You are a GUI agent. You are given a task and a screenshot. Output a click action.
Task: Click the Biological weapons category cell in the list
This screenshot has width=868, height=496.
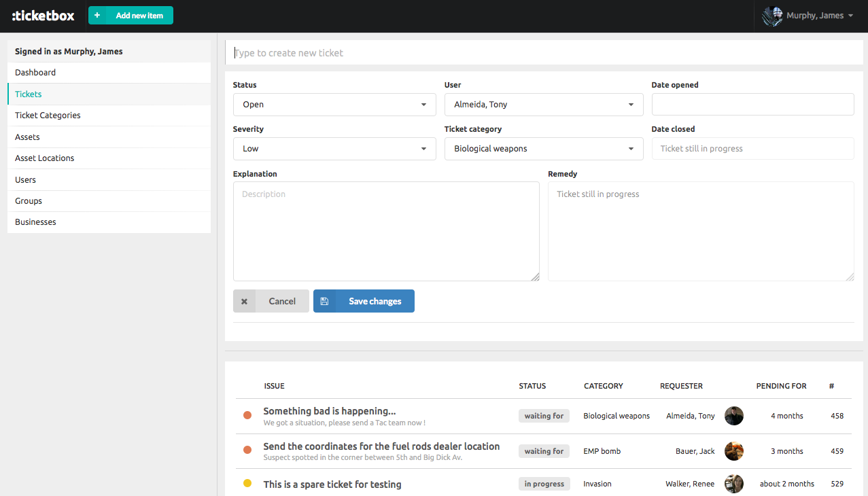pyautogui.click(x=617, y=416)
